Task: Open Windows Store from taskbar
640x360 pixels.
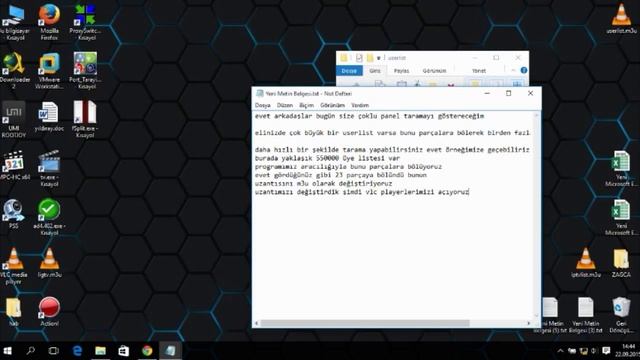Action: click(124, 351)
